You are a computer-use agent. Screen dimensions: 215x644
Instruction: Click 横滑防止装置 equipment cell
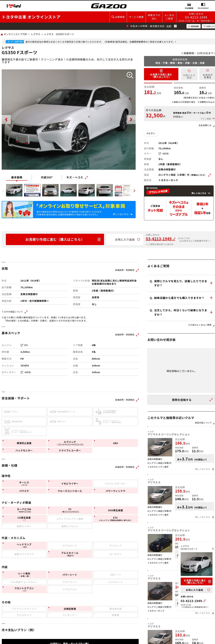tap(24, 443)
